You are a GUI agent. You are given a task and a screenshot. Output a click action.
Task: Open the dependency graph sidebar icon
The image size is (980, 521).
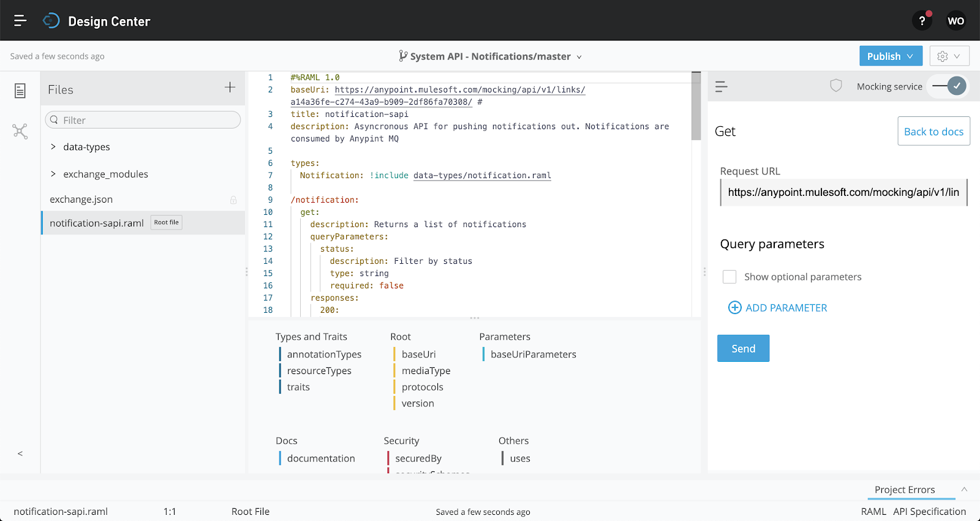pyautogui.click(x=20, y=131)
